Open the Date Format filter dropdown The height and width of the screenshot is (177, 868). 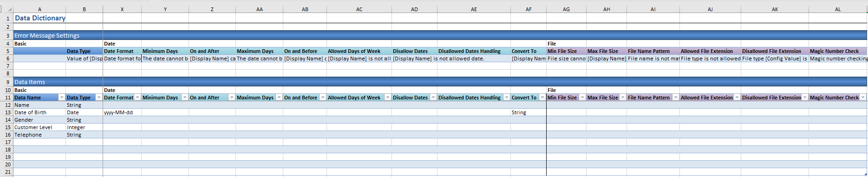pyautogui.click(x=137, y=98)
